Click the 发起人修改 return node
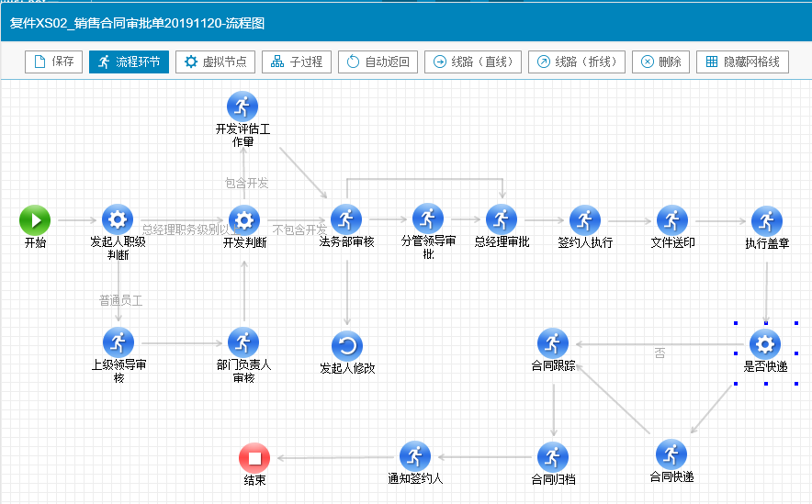The height and width of the screenshot is (504, 812). point(347,346)
